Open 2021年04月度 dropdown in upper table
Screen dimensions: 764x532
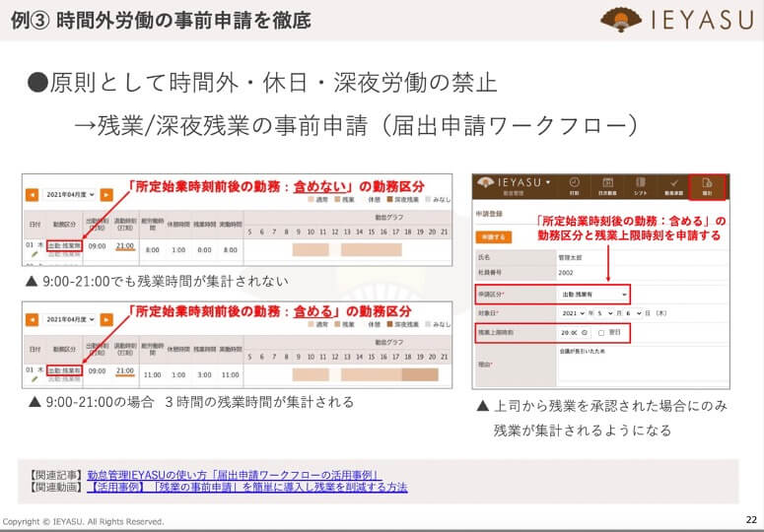[x=68, y=194]
